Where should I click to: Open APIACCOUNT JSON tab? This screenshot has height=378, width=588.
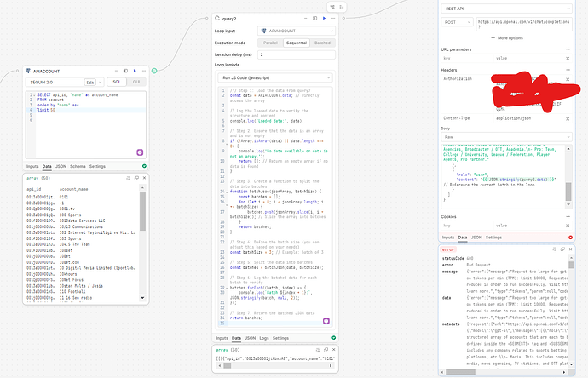61,166
